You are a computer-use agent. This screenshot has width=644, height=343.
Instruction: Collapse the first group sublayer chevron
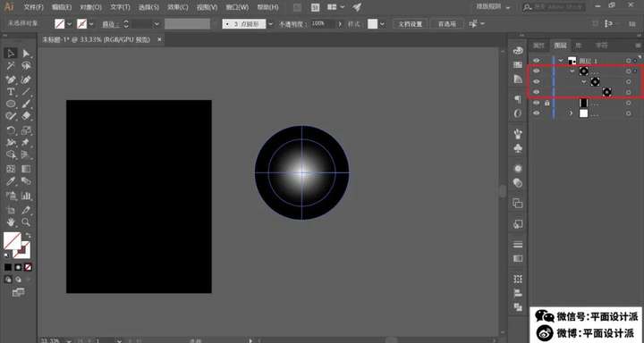pos(572,71)
